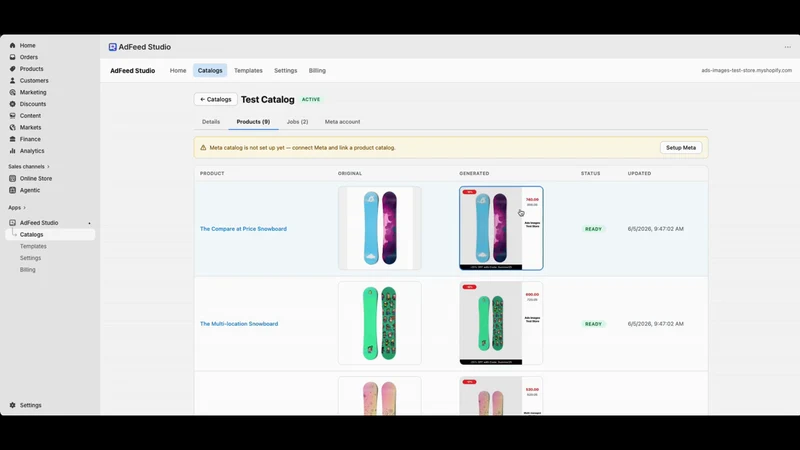Click the Setup Meta button
800x450 pixels.
[x=681, y=147]
